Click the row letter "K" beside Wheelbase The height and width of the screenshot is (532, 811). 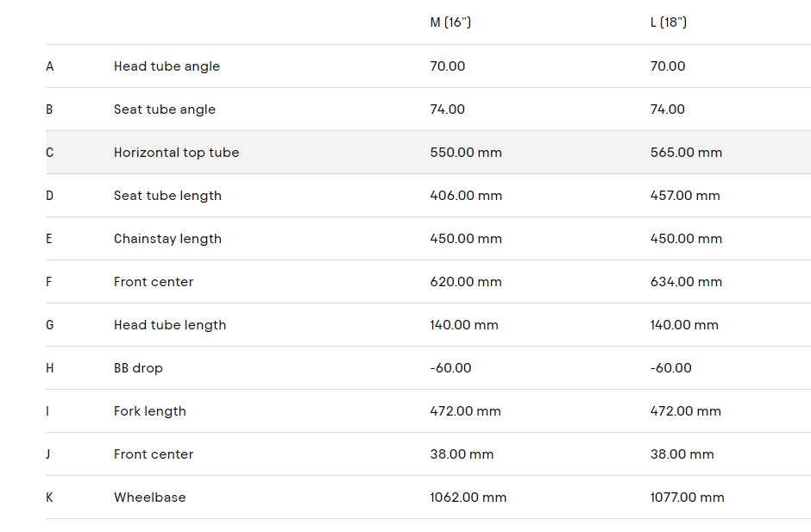pyautogui.click(x=49, y=498)
